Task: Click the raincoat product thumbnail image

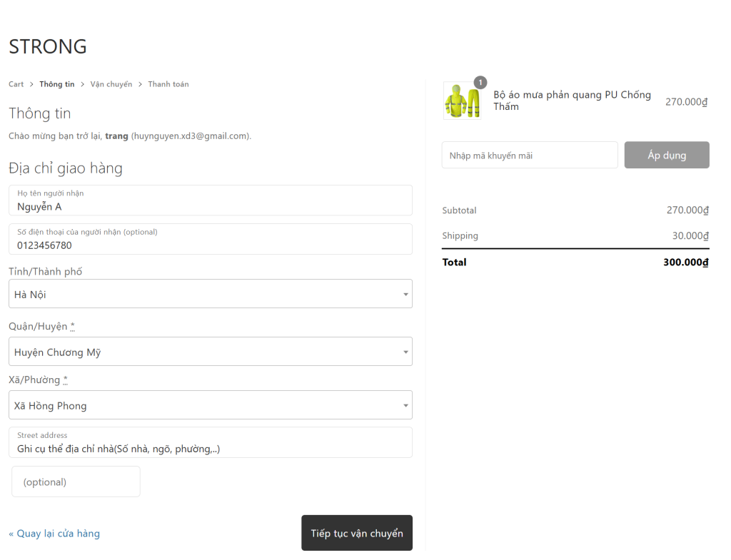Action: 462,101
